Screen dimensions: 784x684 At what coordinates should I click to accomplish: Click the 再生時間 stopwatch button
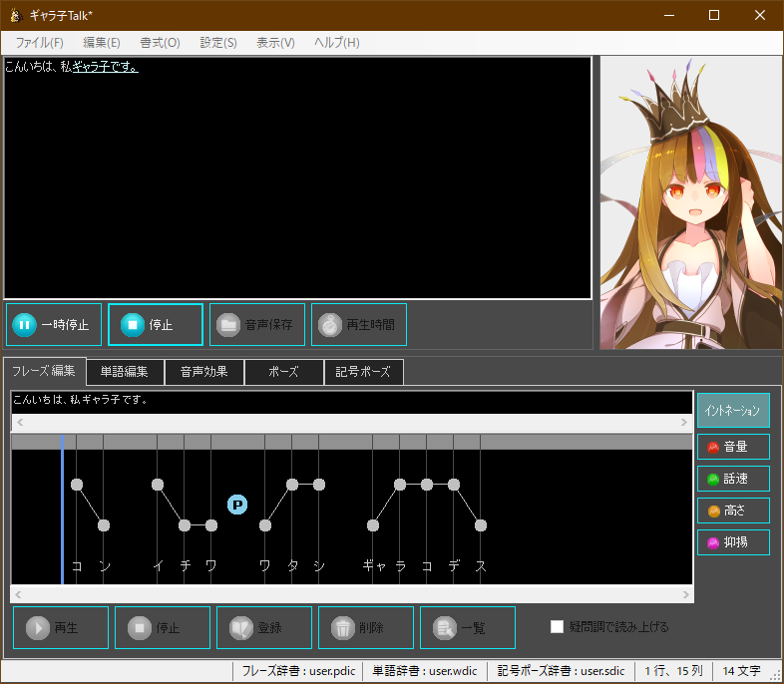pos(359,325)
